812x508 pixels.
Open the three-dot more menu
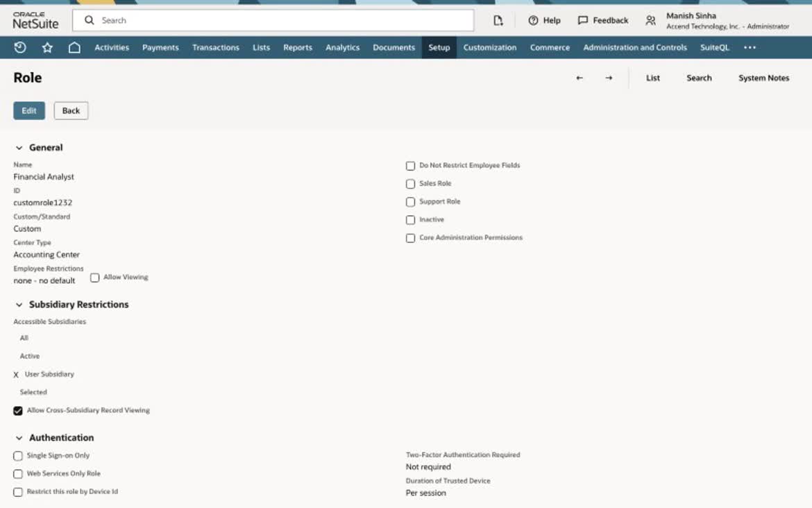click(750, 48)
